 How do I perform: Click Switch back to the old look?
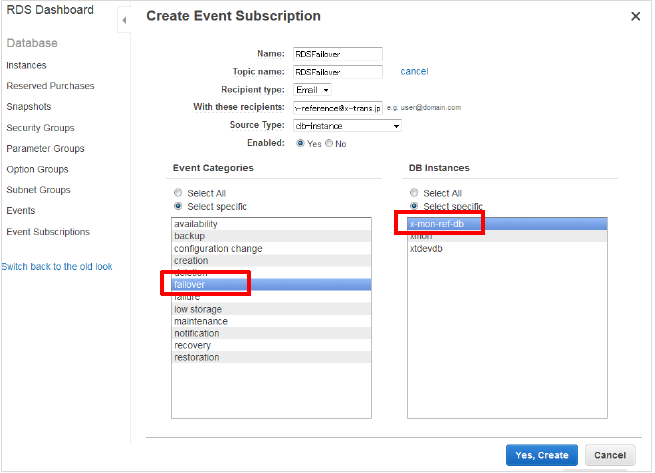57,267
